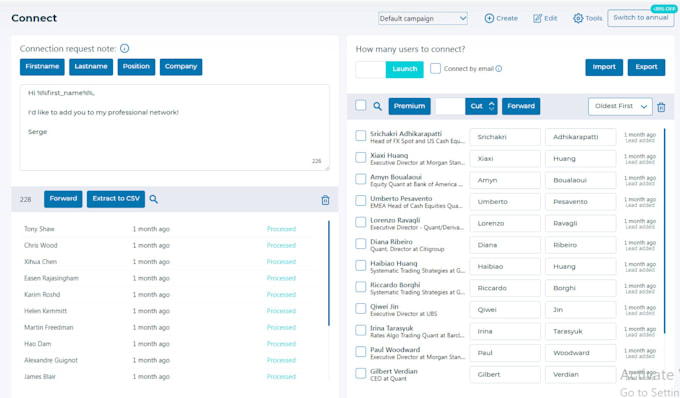Screen dimensions: 680x398
Task: Click Forward button in the leads toolbar
Action: tap(521, 106)
